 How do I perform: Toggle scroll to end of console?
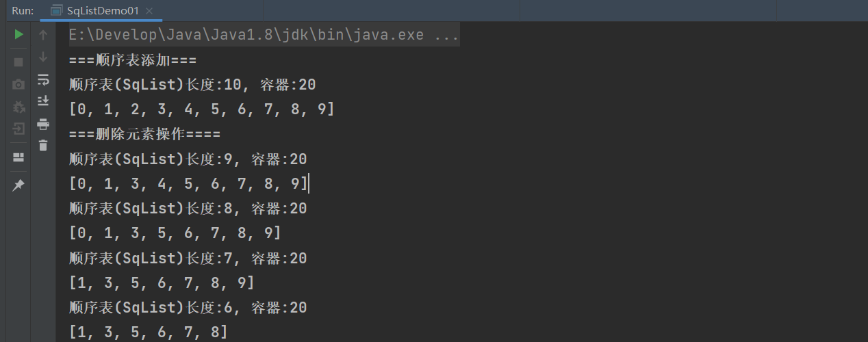[x=43, y=101]
